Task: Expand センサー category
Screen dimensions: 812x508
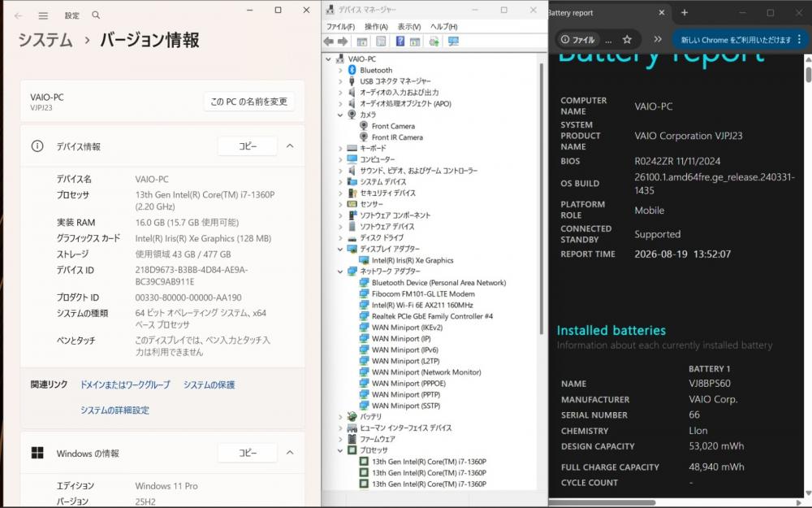Action: [x=339, y=204]
